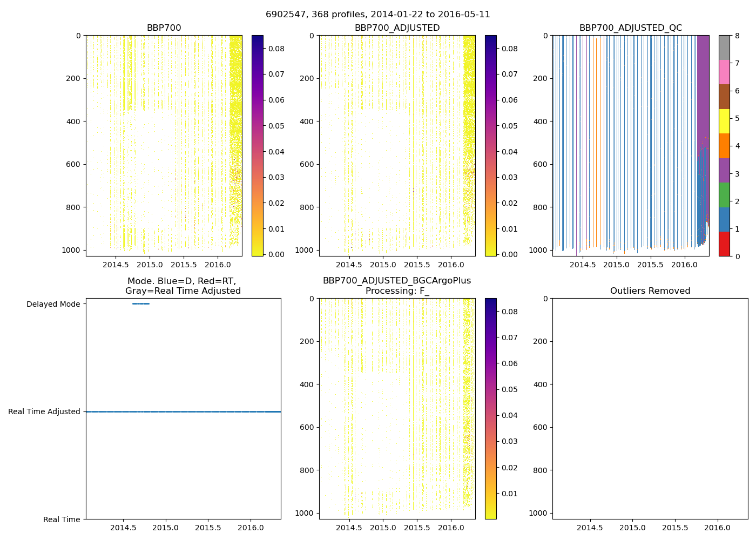
Task: Click the "Processing: F_" title text
Action: 397,291
